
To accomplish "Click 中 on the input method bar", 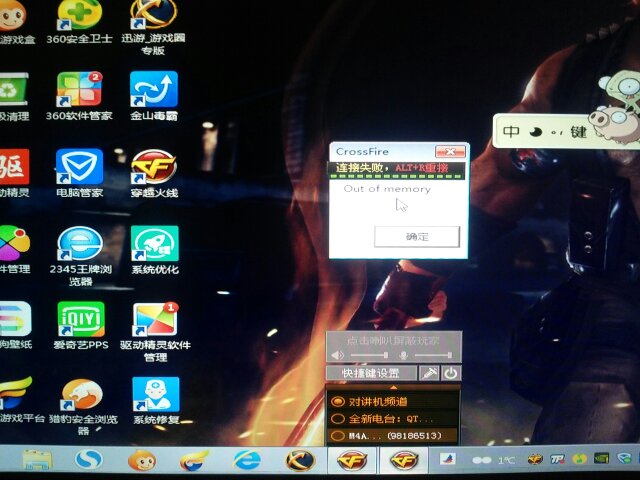I will pos(511,131).
